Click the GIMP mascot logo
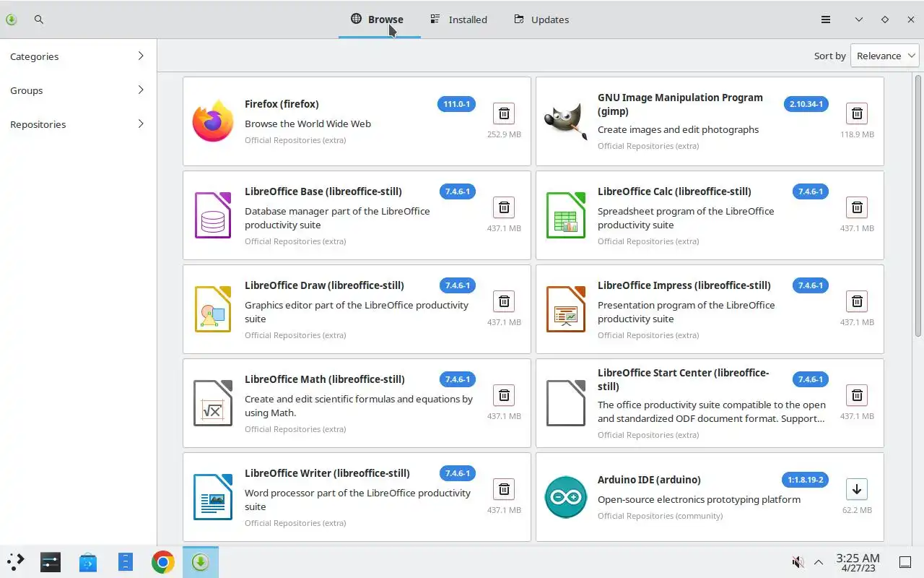 pos(565,121)
